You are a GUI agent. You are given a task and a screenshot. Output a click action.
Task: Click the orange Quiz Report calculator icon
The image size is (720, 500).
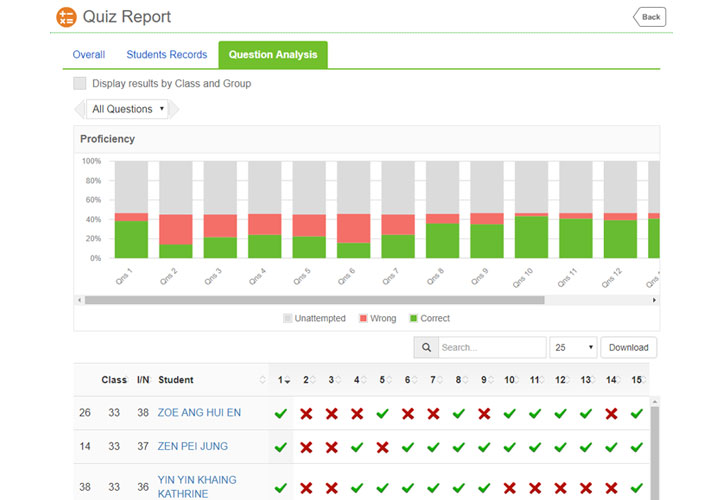[66, 17]
